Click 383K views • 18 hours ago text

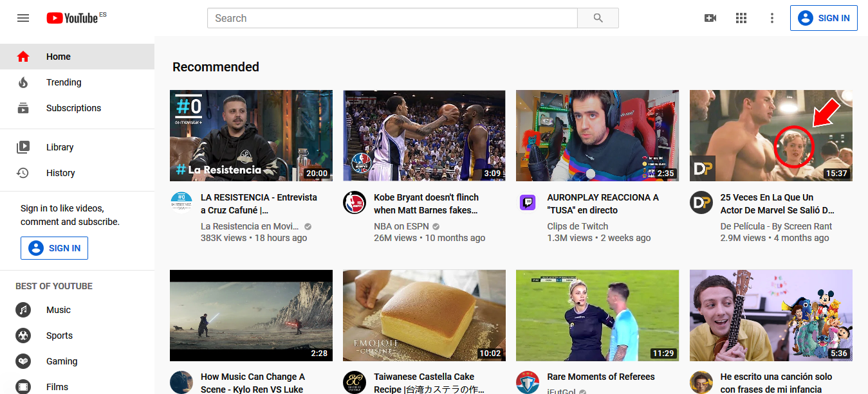pos(254,238)
